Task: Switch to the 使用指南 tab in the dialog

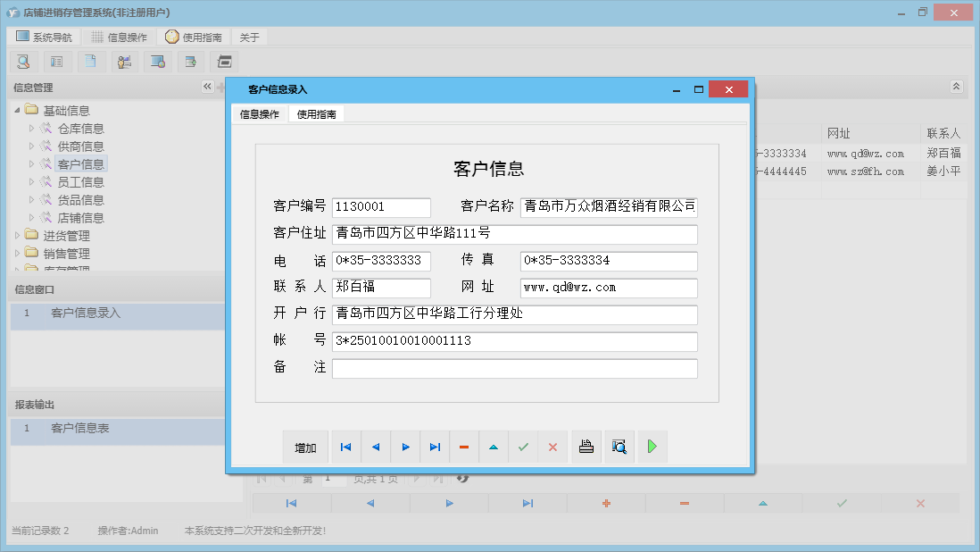Action: pos(317,114)
